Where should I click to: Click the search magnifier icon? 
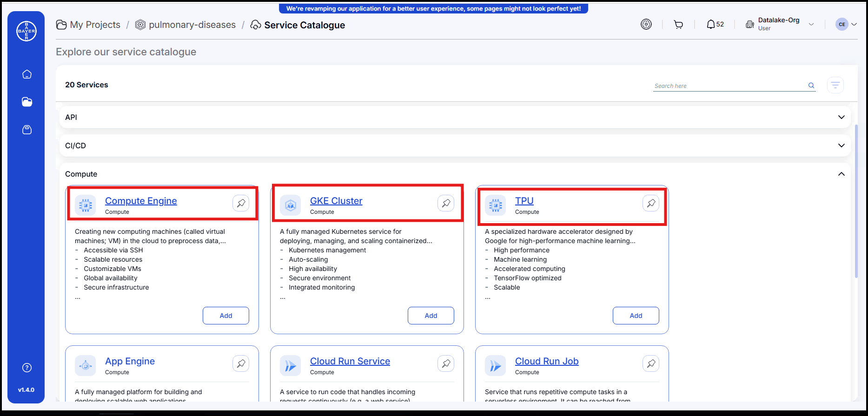coord(811,86)
